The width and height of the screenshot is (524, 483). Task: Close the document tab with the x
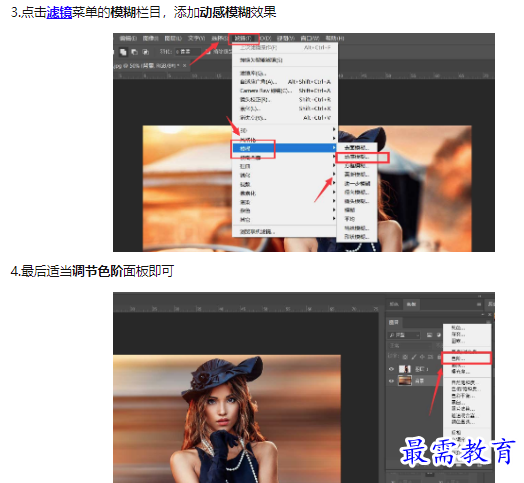pyautogui.click(x=185, y=66)
